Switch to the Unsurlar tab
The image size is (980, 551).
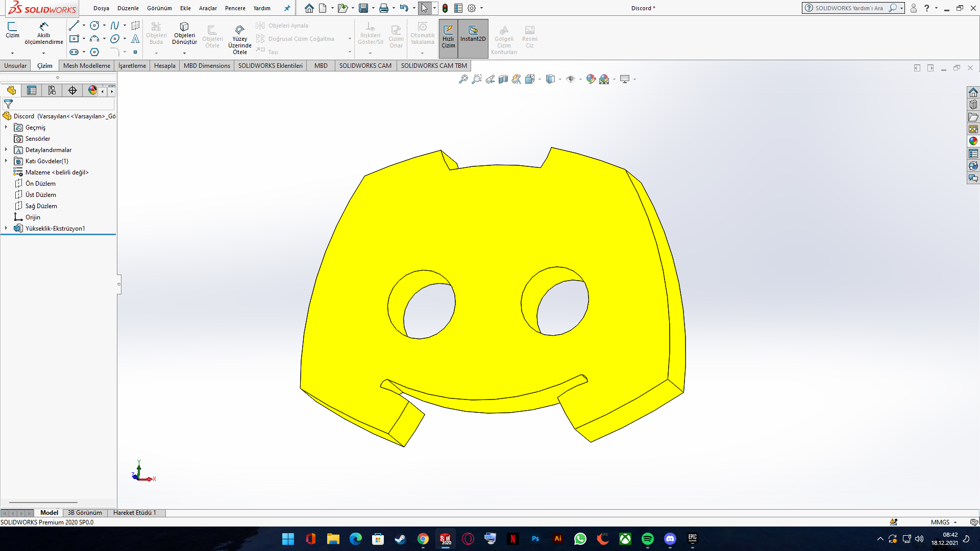point(15,66)
